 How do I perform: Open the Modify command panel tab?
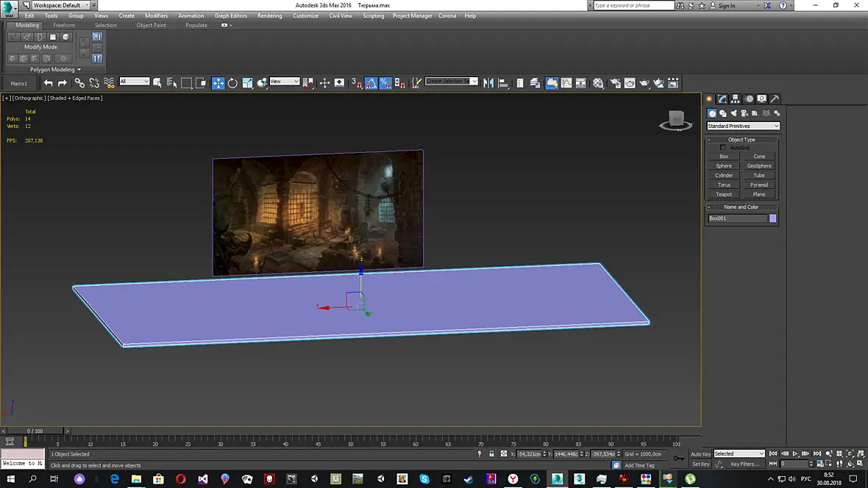(x=722, y=98)
